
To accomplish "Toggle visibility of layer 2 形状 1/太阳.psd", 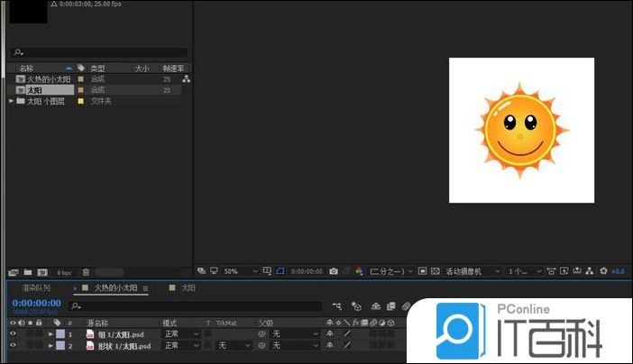I will pyautogui.click(x=13, y=345).
